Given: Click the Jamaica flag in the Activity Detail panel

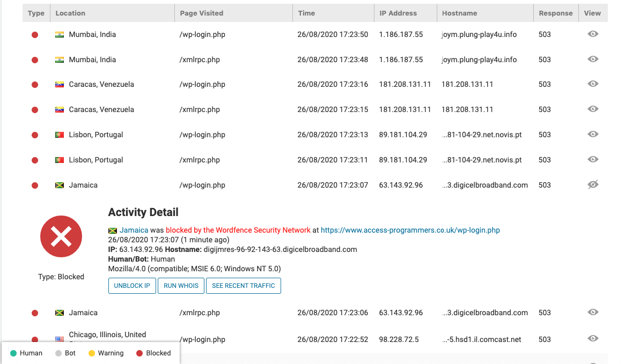Looking at the screenshot, I should pyautogui.click(x=113, y=230).
